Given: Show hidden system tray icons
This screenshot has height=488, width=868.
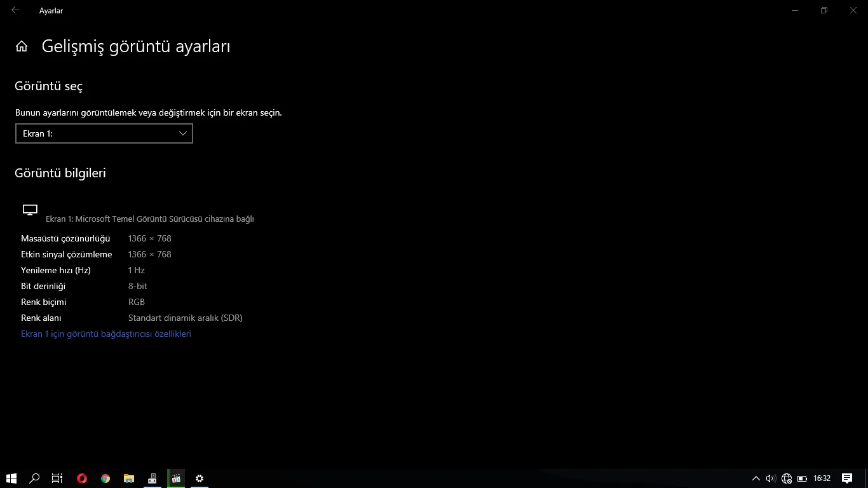Looking at the screenshot, I should pos(756,478).
